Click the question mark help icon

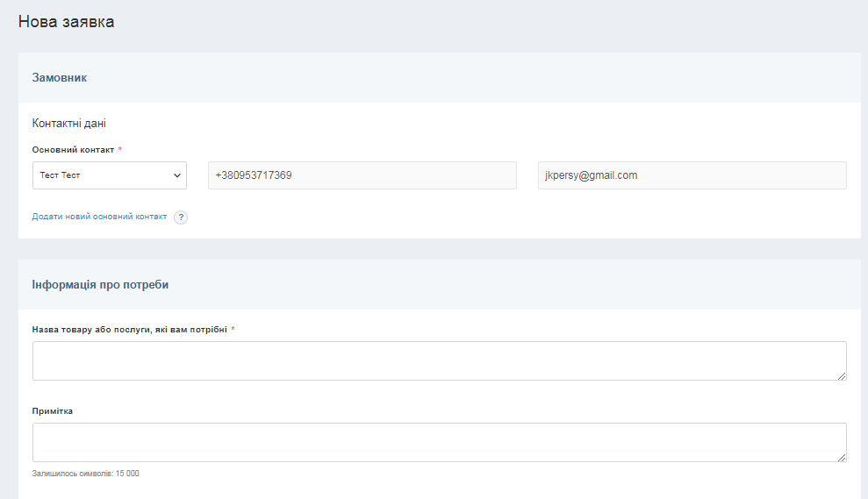181,217
